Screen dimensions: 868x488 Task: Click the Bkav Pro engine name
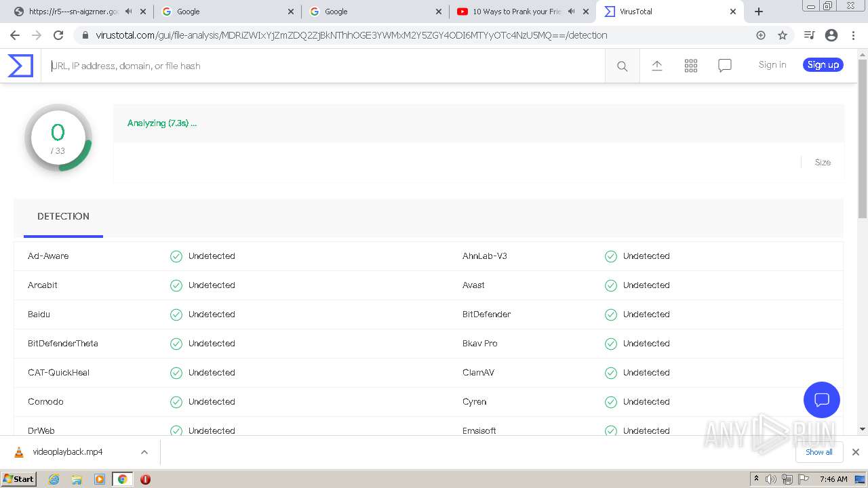pos(480,344)
